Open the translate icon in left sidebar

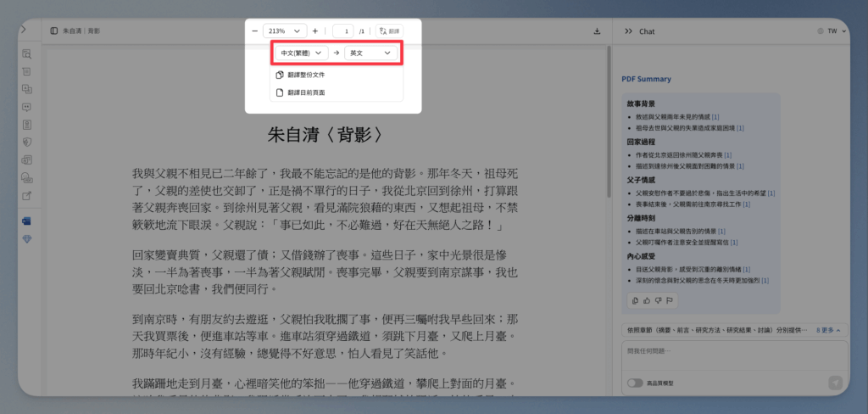pos(26,89)
